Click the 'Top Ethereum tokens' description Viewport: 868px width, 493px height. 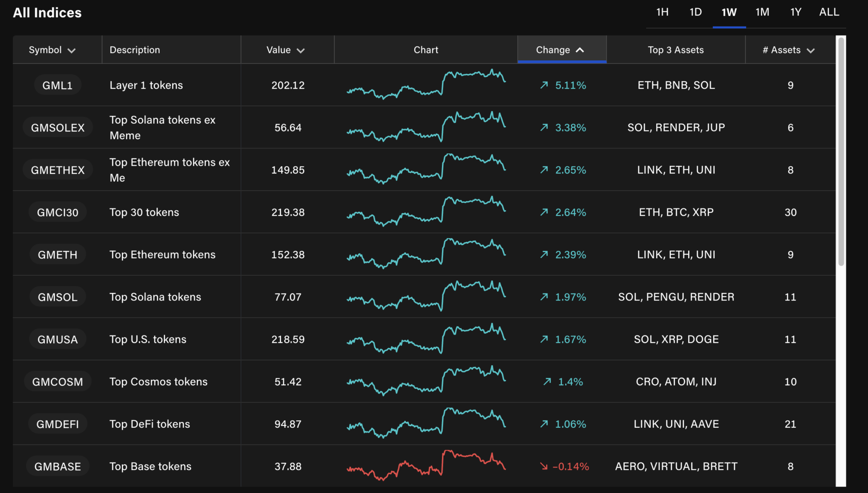(x=163, y=255)
